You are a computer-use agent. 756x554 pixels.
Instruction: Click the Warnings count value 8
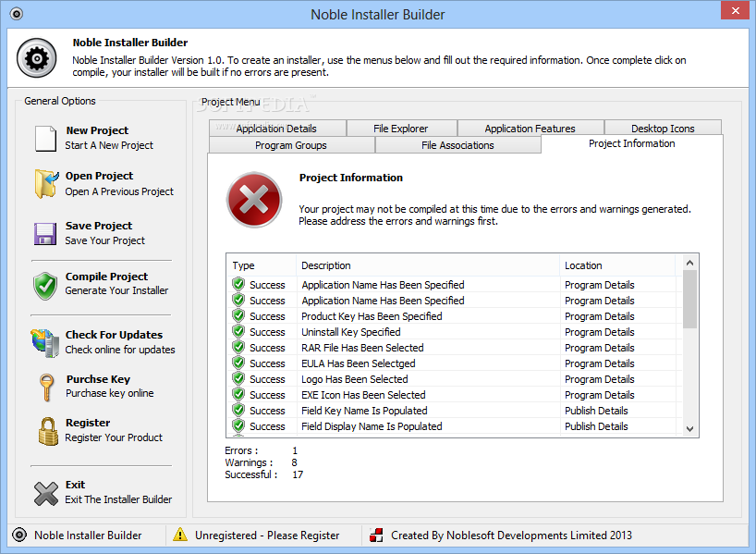294,462
